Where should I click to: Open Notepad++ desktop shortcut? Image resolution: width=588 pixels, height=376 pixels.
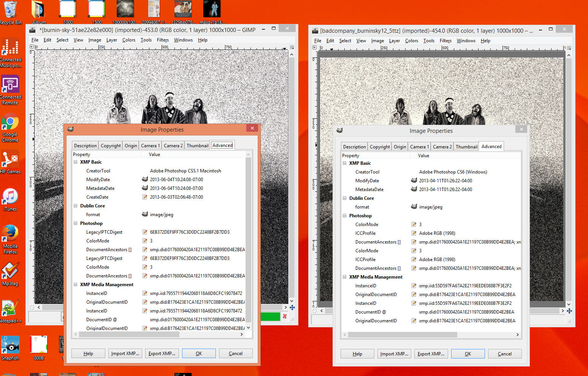10,311
